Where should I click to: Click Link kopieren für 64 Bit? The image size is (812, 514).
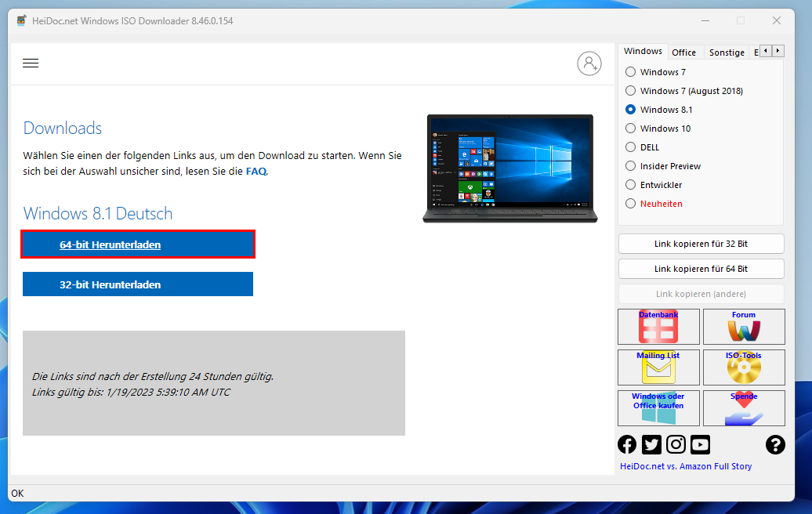coord(701,269)
